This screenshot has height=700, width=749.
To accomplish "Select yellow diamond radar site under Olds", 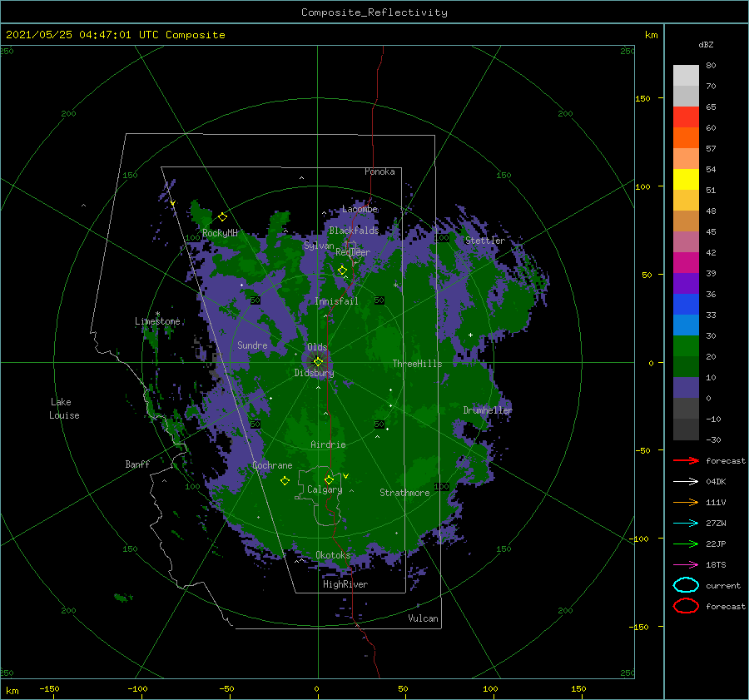I will click(x=318, y=362).
